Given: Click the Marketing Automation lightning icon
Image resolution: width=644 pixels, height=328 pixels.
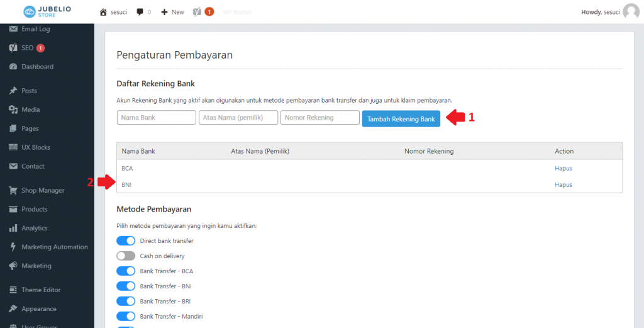Looking at the screenshot, I should (x=13, y=247).
